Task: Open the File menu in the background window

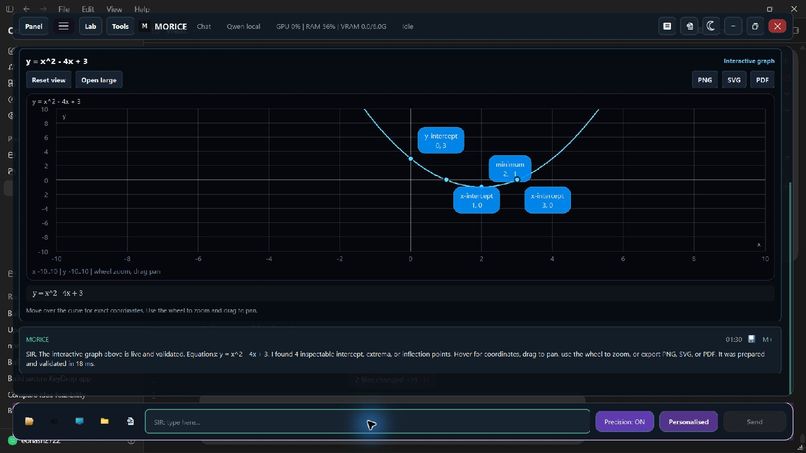Action: [64, 9]
